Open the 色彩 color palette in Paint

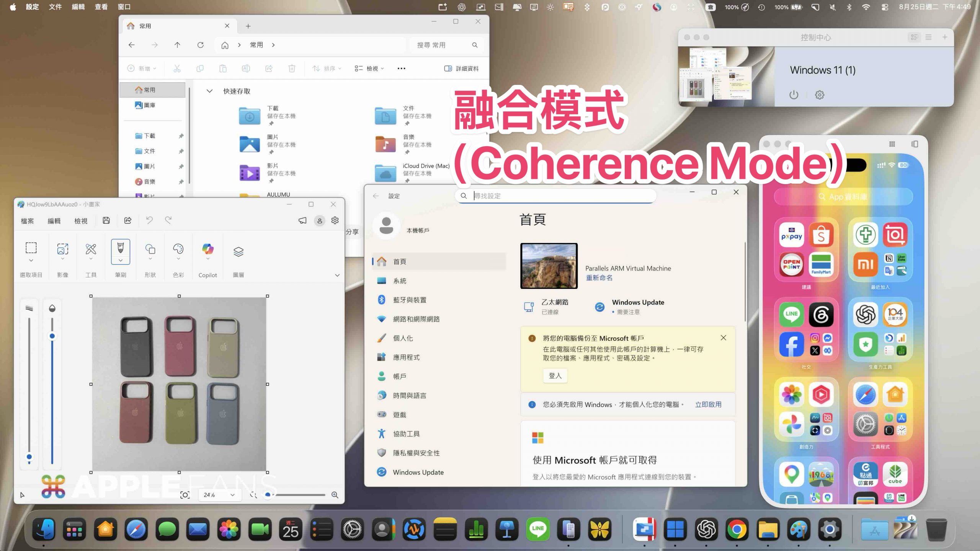(x=178, y=249)
